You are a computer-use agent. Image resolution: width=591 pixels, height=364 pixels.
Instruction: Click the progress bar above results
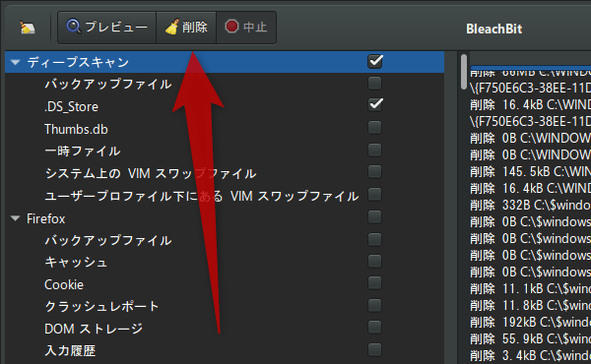pos(530,68)
